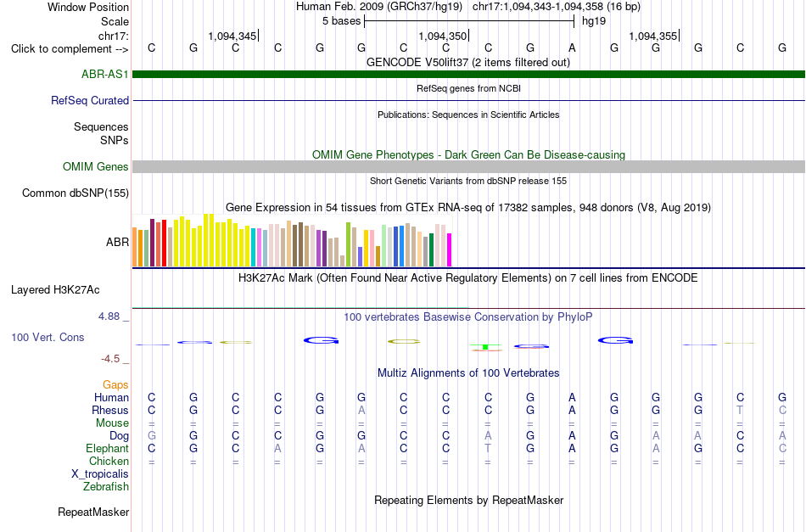Click the green T logo in conservation track
The height and width of the screenshot is (532, 806).
pos(485,348)
